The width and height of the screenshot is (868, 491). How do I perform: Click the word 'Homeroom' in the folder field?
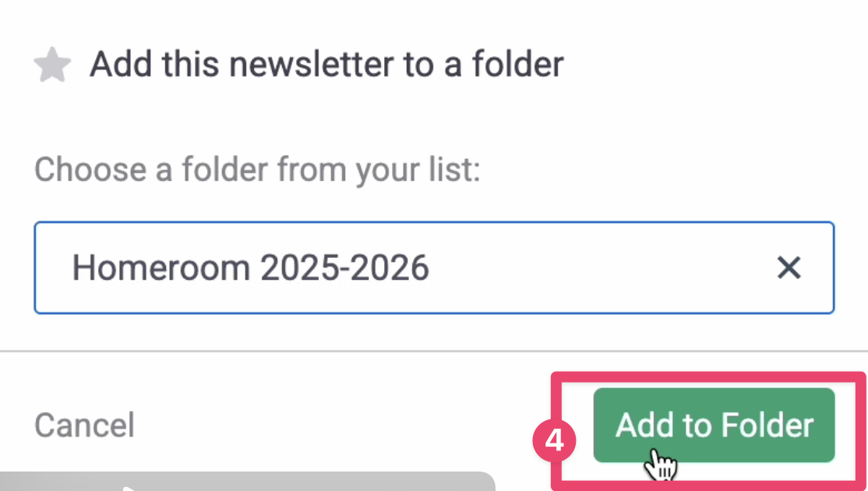tap(161, 268)
